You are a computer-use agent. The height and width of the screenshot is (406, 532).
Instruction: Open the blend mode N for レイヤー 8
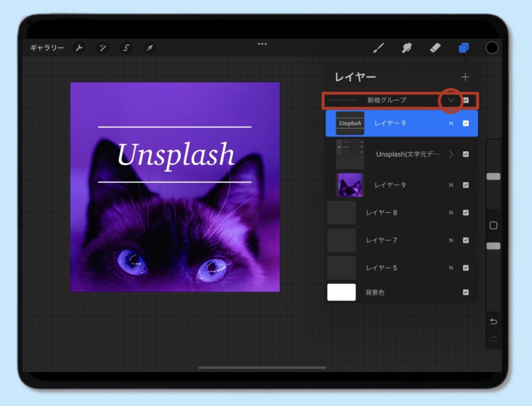[451, 213]
